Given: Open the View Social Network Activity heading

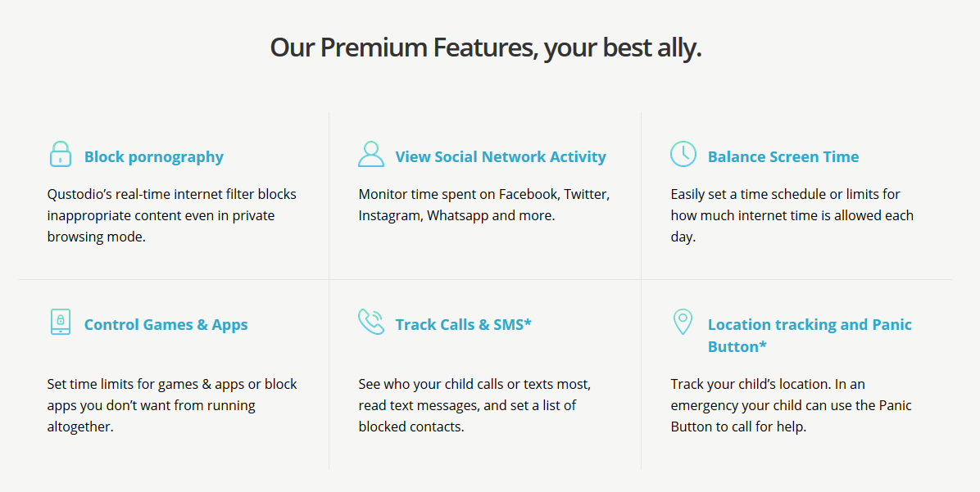Looking at the screenshot, I should (501, 156).
